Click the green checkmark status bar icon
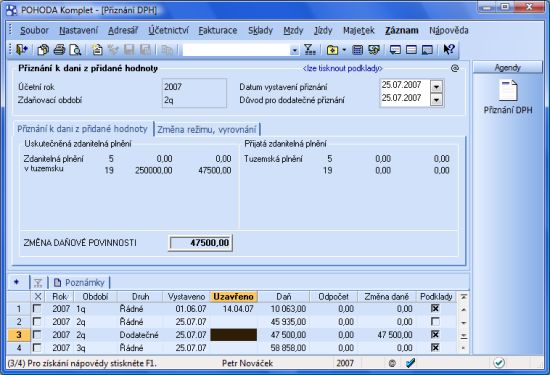This screenshot has height=375, width=550. pos(499,363)
